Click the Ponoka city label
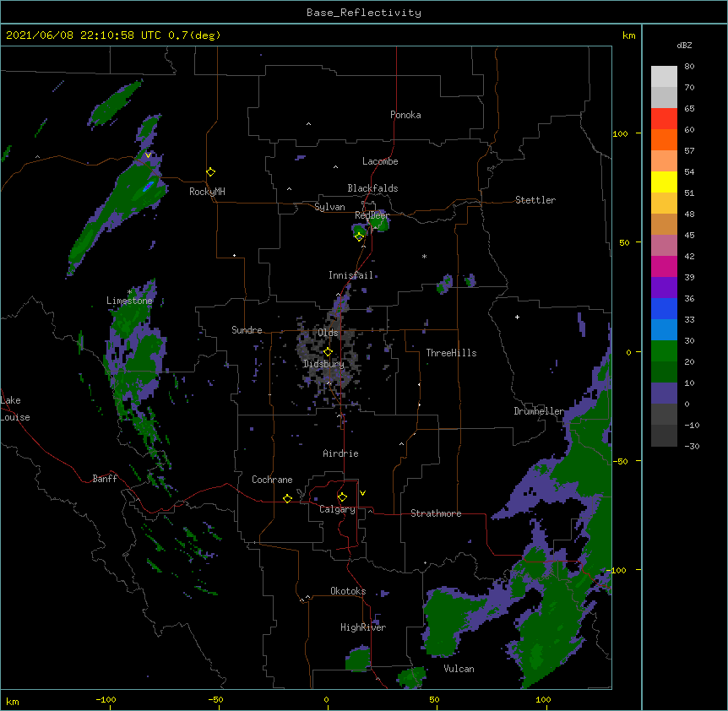Screen dimensions: 728x711 (405, 115)
